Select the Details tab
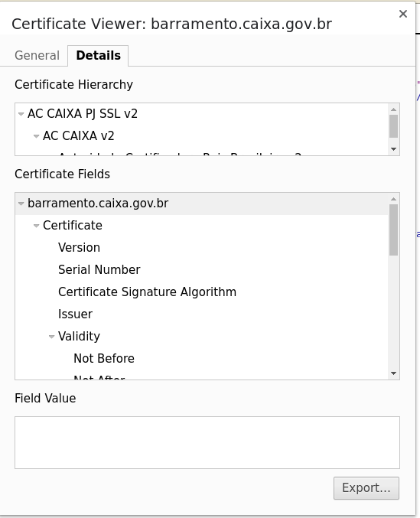 [98, 56]
